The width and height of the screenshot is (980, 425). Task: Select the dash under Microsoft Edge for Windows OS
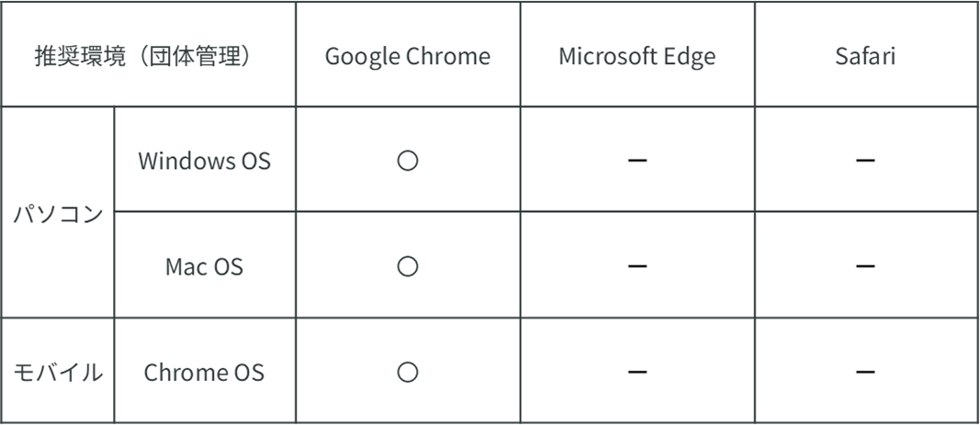[x=637, y=161]
